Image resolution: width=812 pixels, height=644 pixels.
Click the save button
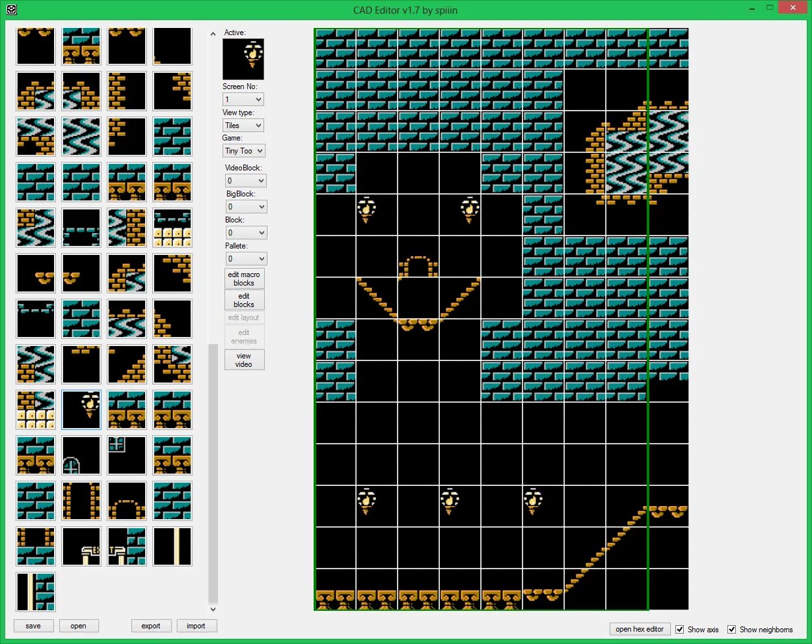[33, 626]
